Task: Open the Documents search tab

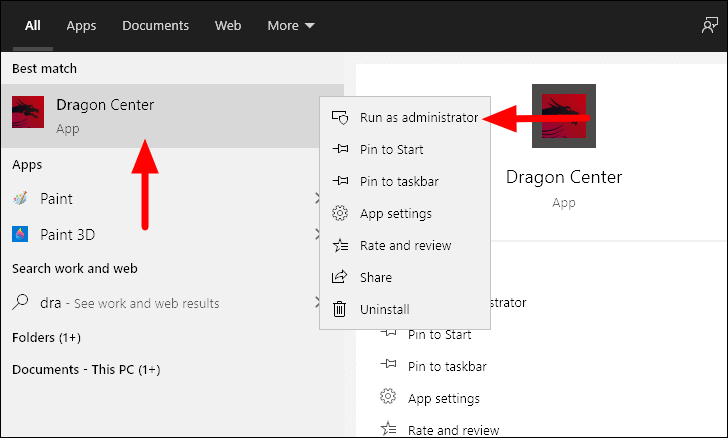Action: (x=156, y=26)
